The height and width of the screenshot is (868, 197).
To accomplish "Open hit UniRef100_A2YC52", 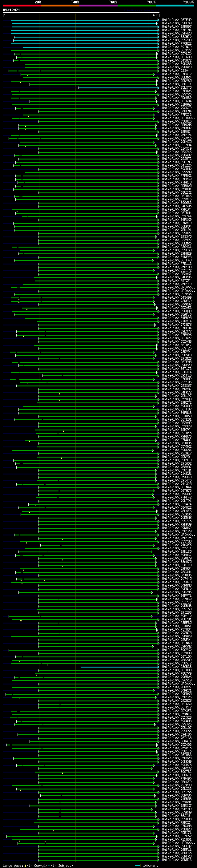I will (177, 836).
